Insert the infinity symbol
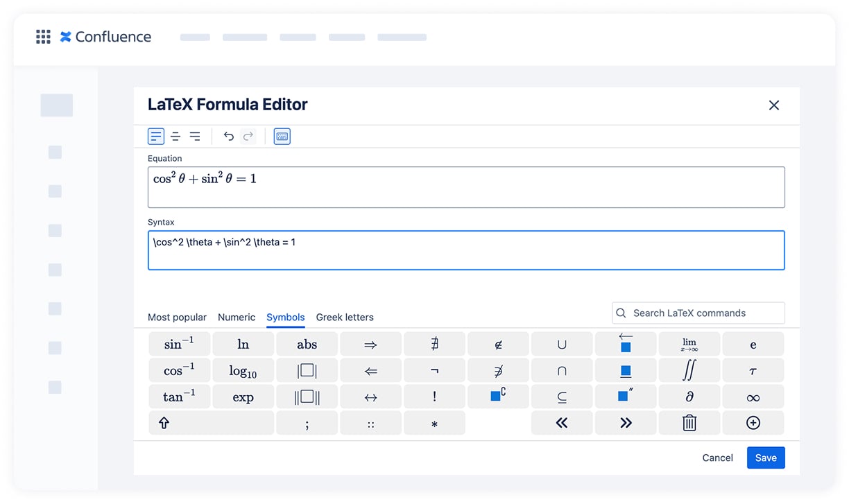Screen dimensions: 849x504 753,397
